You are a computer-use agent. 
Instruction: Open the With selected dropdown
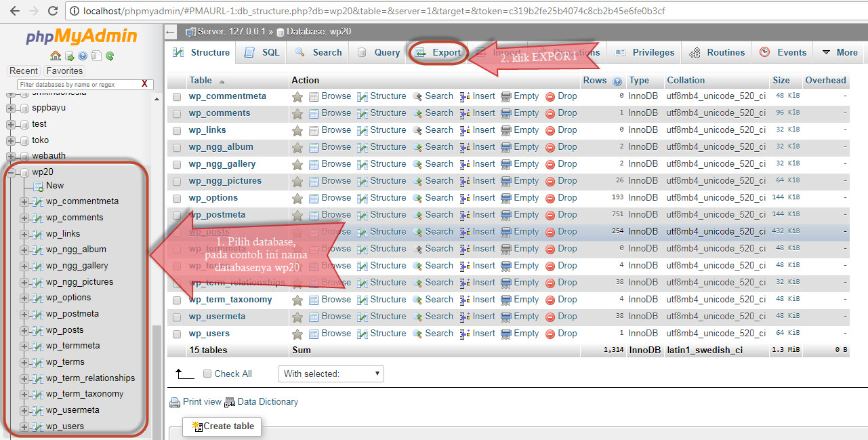pos(331,374)
